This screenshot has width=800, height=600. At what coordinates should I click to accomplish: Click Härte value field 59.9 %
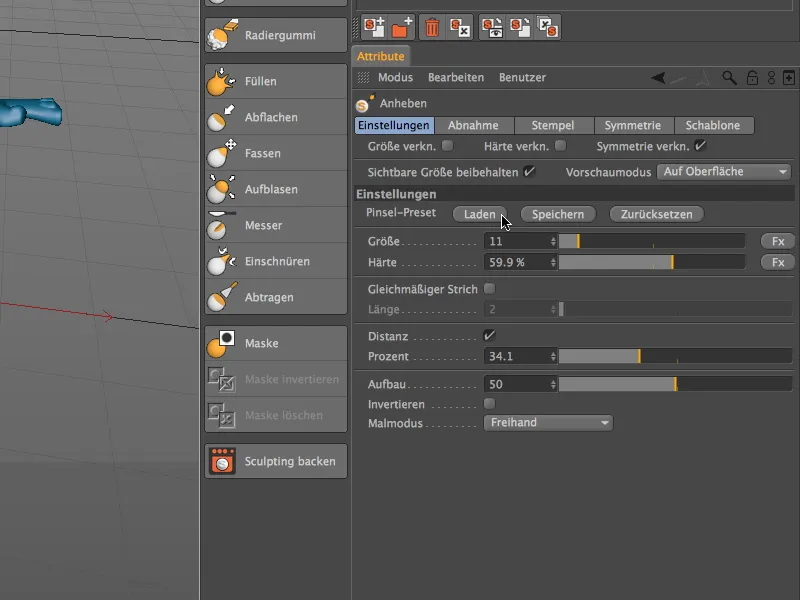[x=516, y=262]
